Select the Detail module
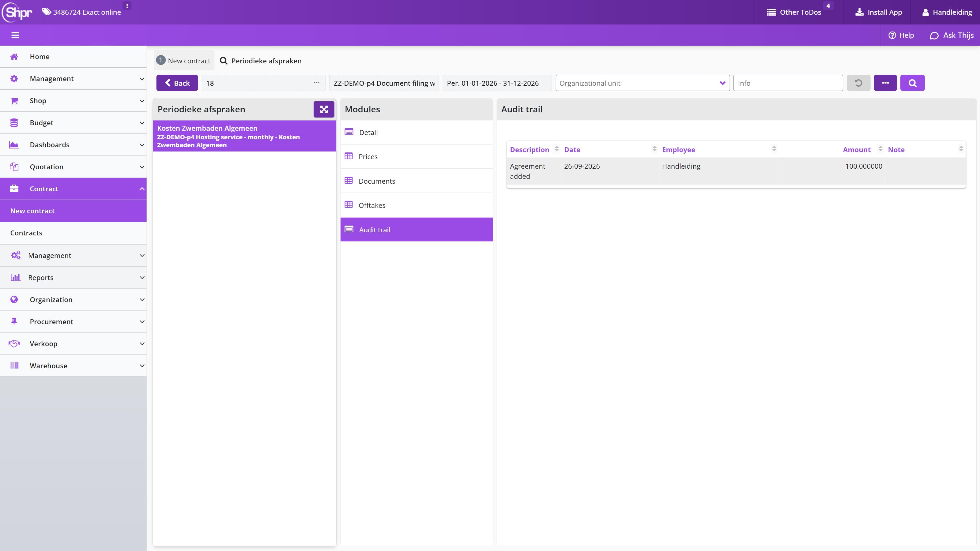Image resolution: width=980 pixels, height=551 pixels. (417, 132)
